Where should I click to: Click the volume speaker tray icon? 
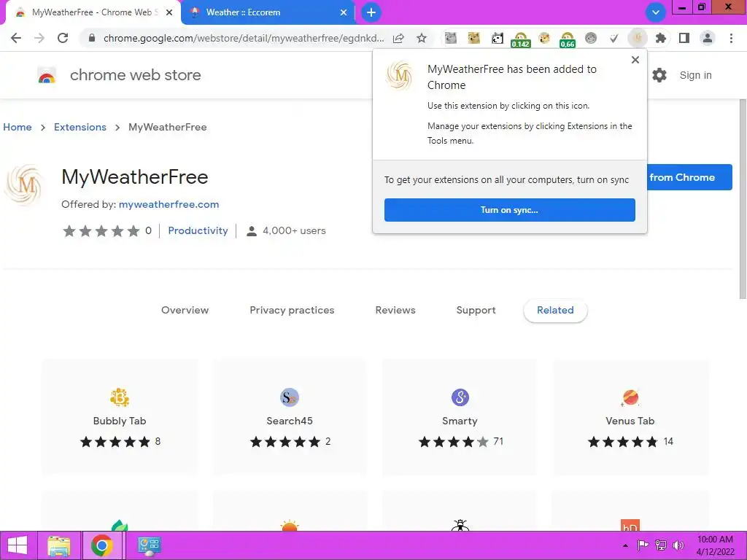(678, 545)
